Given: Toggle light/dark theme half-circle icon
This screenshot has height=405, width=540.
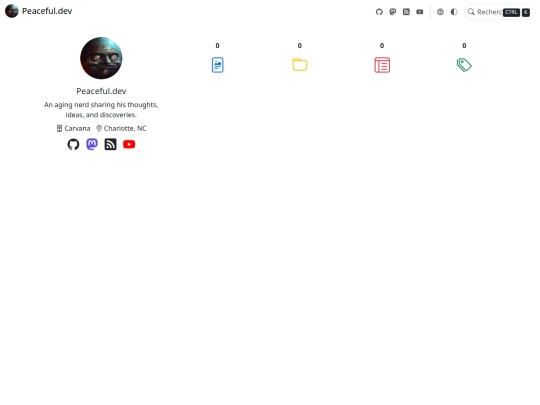Looking at the screenshot, I should [x=454, y=12].
